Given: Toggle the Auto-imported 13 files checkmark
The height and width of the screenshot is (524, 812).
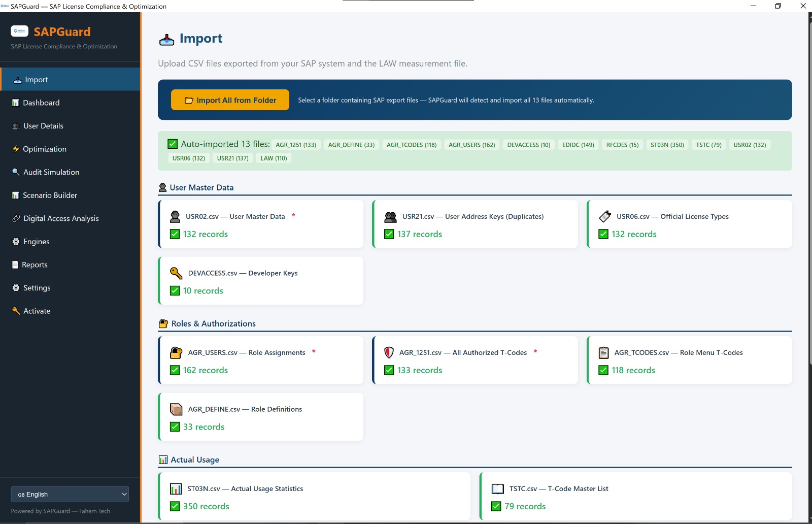Looking at the screenshot, I should [173, 144].
